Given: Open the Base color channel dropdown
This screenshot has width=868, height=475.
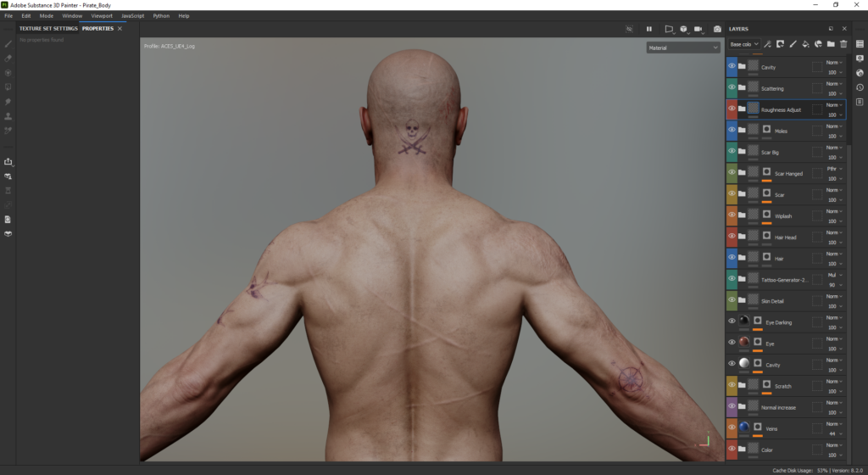Looking at the screenshot, I should click(744, 44).
